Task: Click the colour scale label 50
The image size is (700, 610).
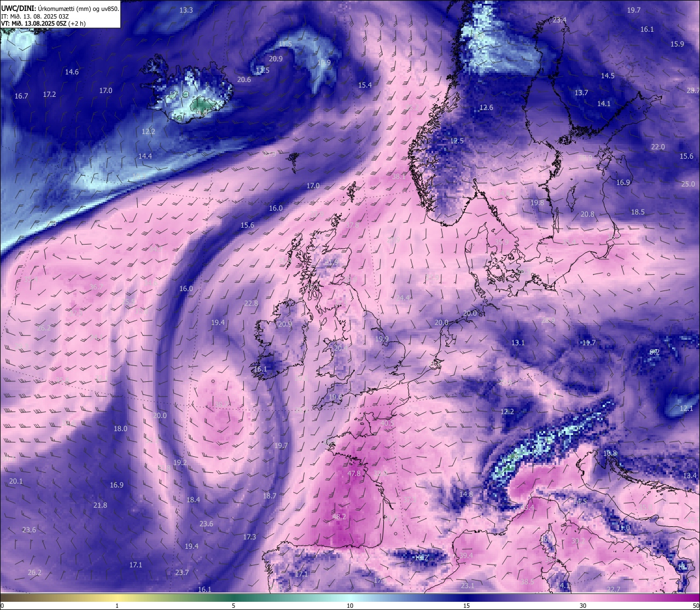Action: click(696, 606)
